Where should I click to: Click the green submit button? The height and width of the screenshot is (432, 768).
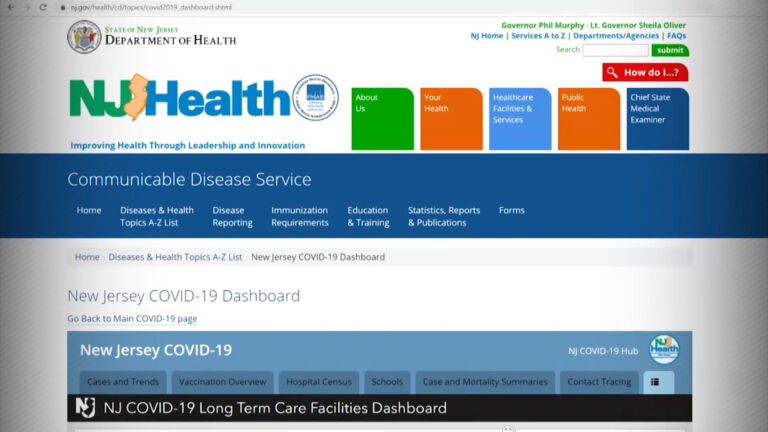670,50
